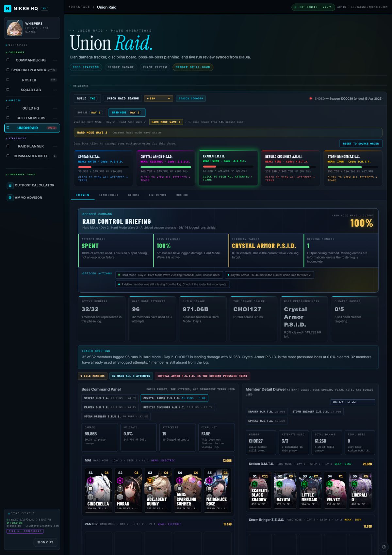The height and width of the screenshot is (555, 392).
Task: Click the electric element icon on Cinderella card
Action: click(x=90, y=481)
